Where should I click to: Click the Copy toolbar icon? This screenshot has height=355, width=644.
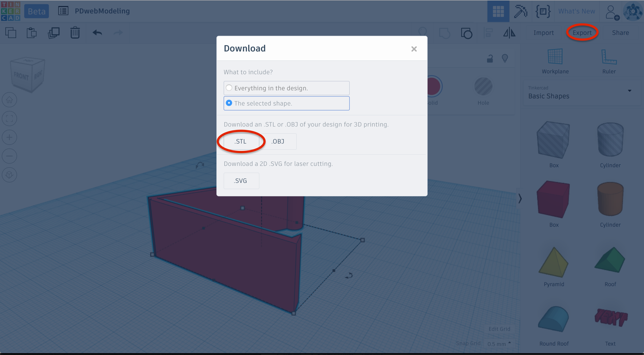click(11, 33)
